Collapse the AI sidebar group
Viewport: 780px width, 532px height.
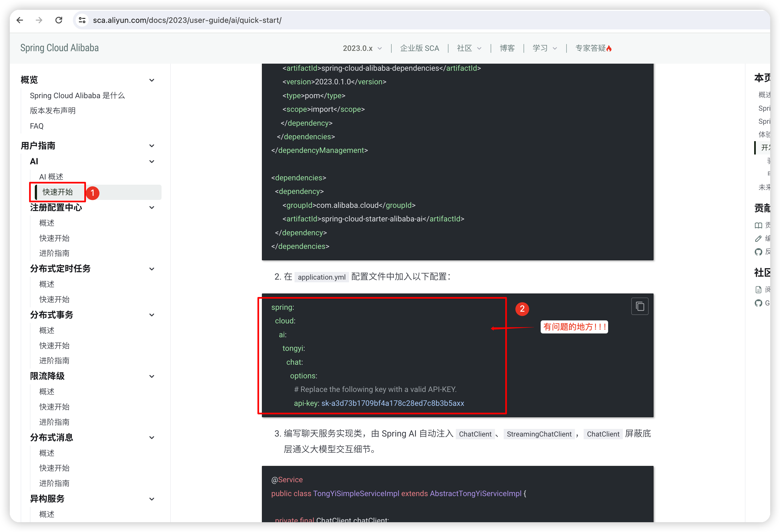tap(152, 162)
